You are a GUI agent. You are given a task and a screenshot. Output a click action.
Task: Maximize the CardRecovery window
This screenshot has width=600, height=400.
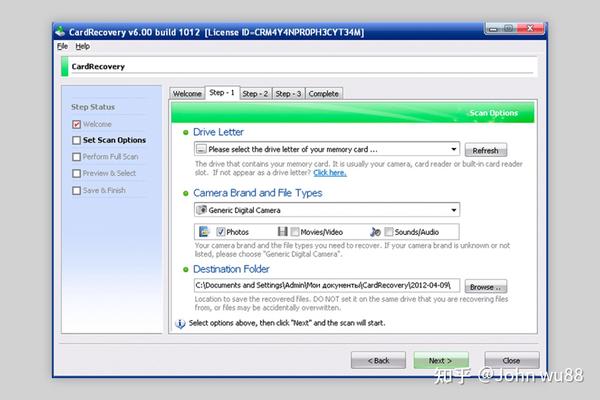(509, 29)
